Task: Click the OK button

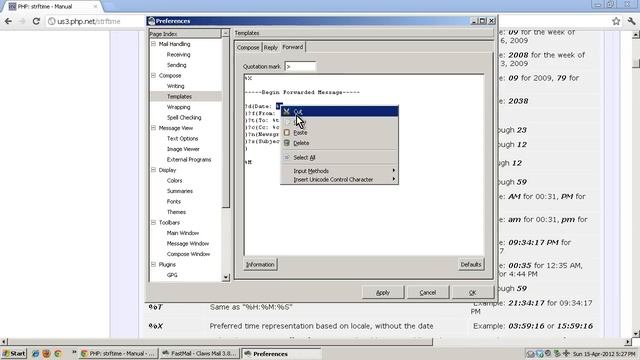Action: [x=472, y=292]
